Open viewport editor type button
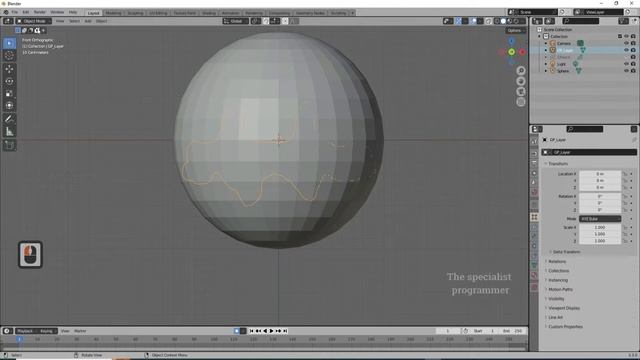This screenshot has height=360, width=640. 7,21
